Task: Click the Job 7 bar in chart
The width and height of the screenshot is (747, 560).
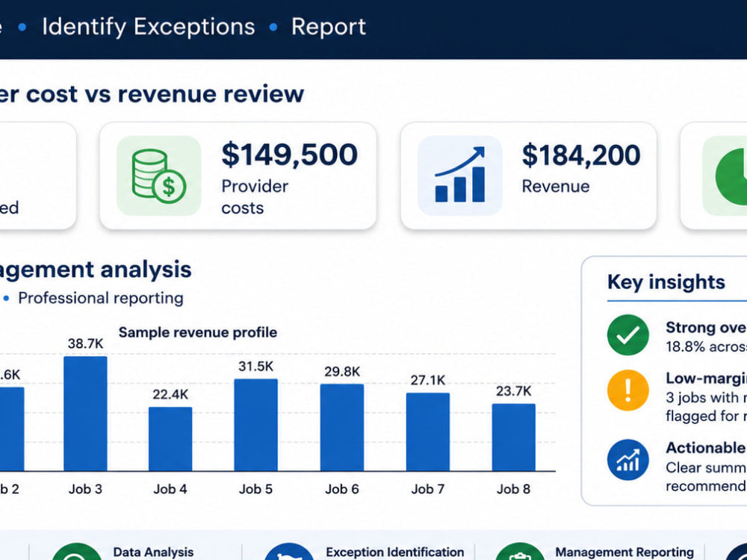Action: point(428,432)
